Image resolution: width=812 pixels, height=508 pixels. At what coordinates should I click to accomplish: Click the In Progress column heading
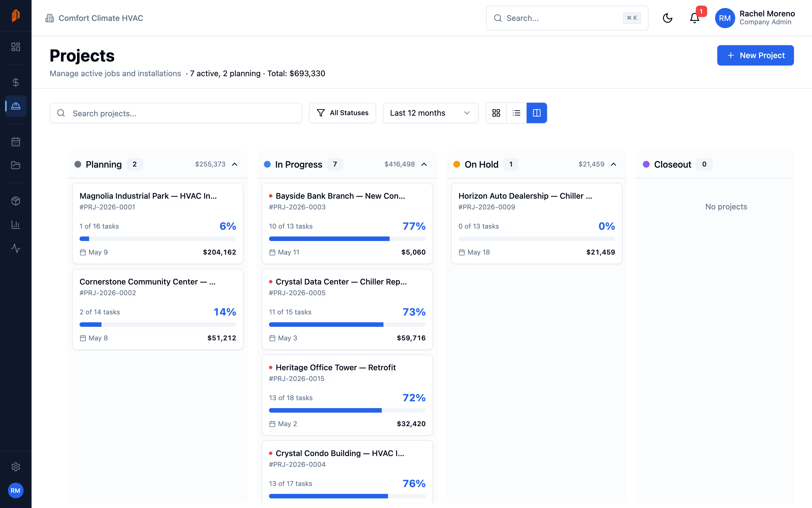pyautogui.click(x=298, y=164)
